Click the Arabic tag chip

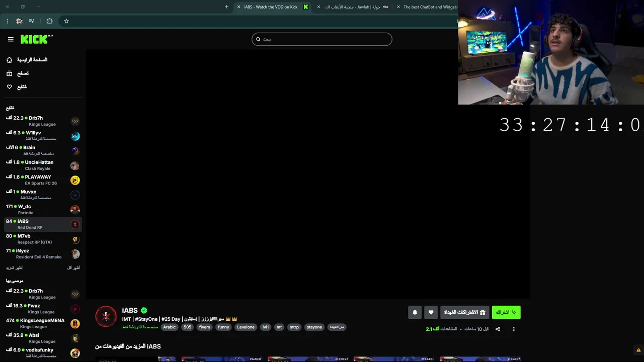click(x=170, y=327)
